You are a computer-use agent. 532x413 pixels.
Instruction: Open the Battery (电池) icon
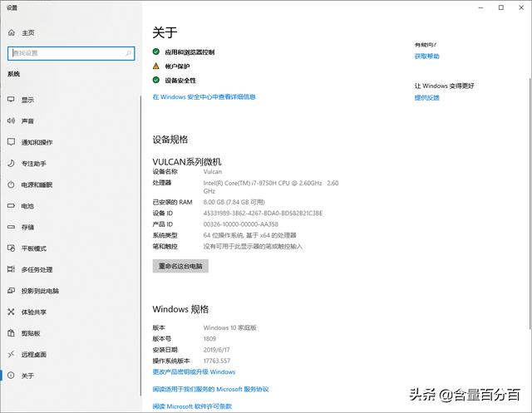(x=11, y=206)
